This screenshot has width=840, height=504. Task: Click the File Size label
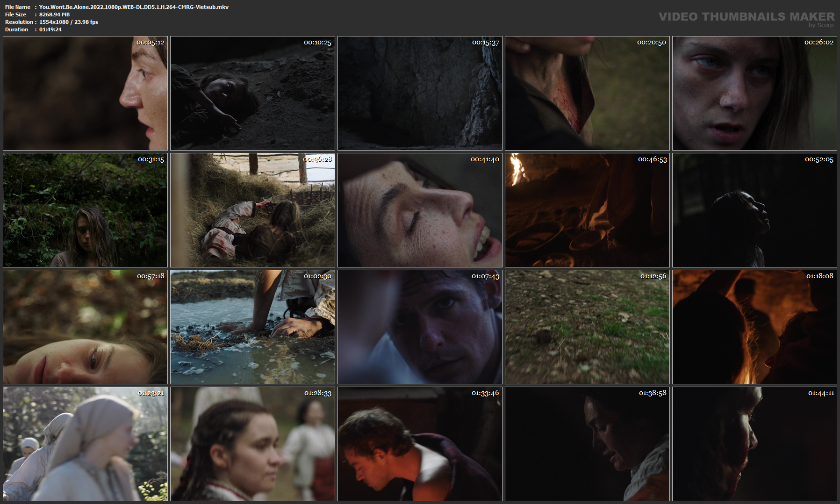[x=16, y=14]
